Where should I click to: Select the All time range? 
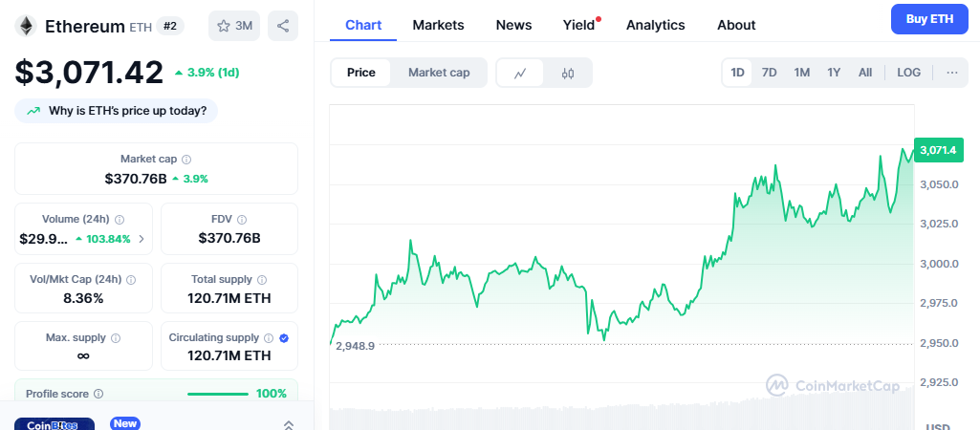click(865, 73)
